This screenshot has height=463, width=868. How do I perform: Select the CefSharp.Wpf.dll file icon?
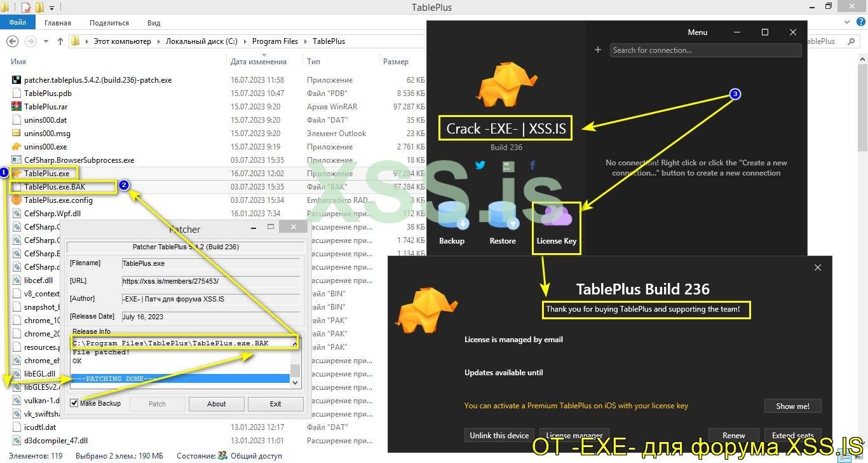(17, 214)
